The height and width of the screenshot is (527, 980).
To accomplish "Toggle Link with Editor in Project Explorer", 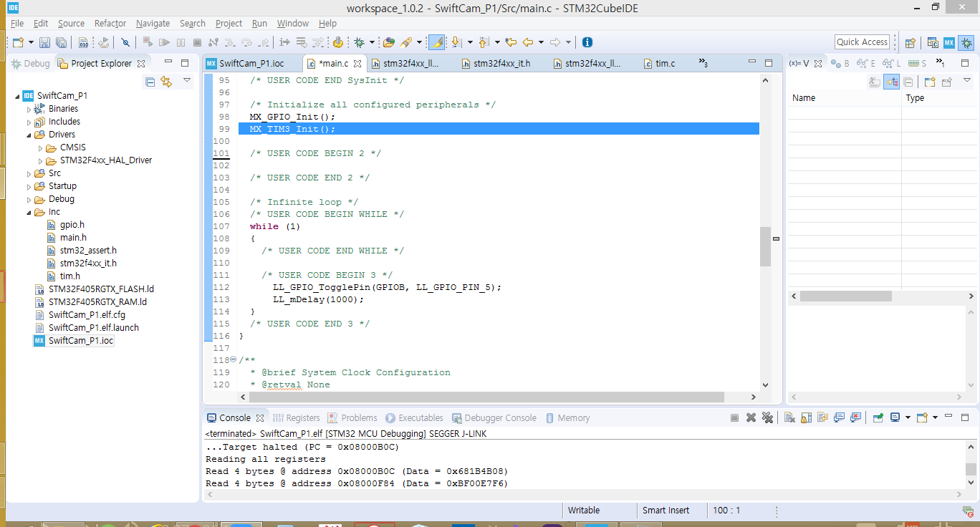I will 166,82.
